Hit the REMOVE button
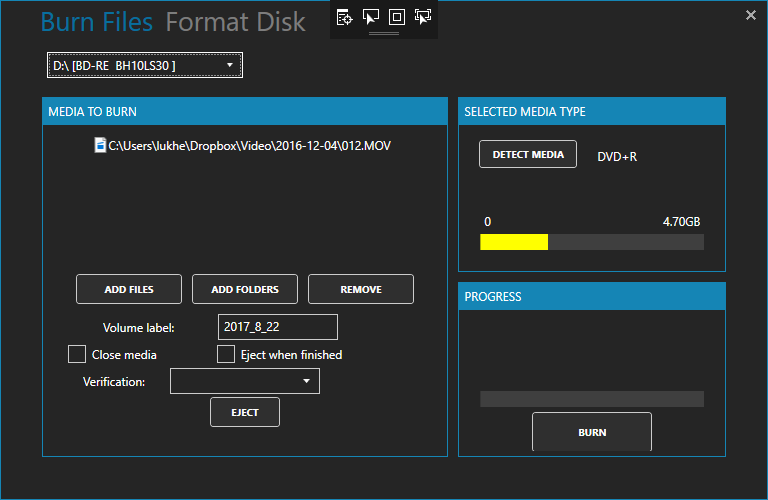The image size is (768, 500). [361, 289]
